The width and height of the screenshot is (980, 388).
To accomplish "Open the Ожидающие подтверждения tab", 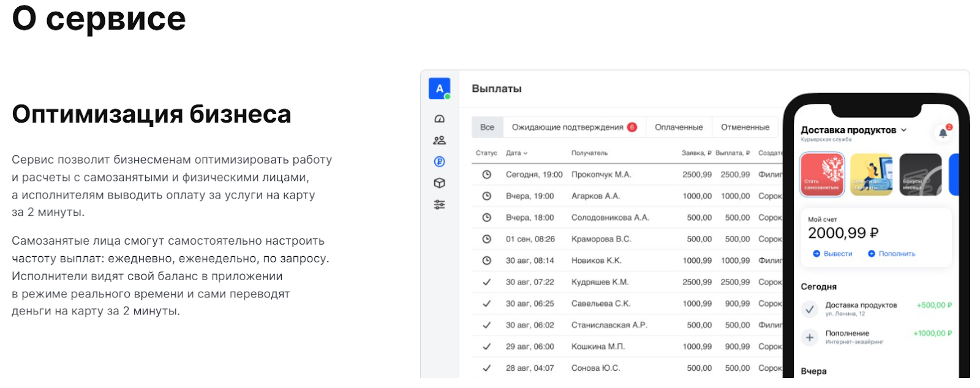I will click(x=574, y=127).
